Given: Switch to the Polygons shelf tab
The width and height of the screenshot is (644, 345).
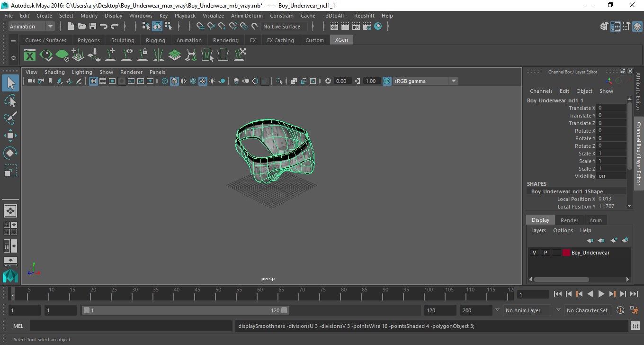Looking at the screenshot, I should click(x=89, y=40).
